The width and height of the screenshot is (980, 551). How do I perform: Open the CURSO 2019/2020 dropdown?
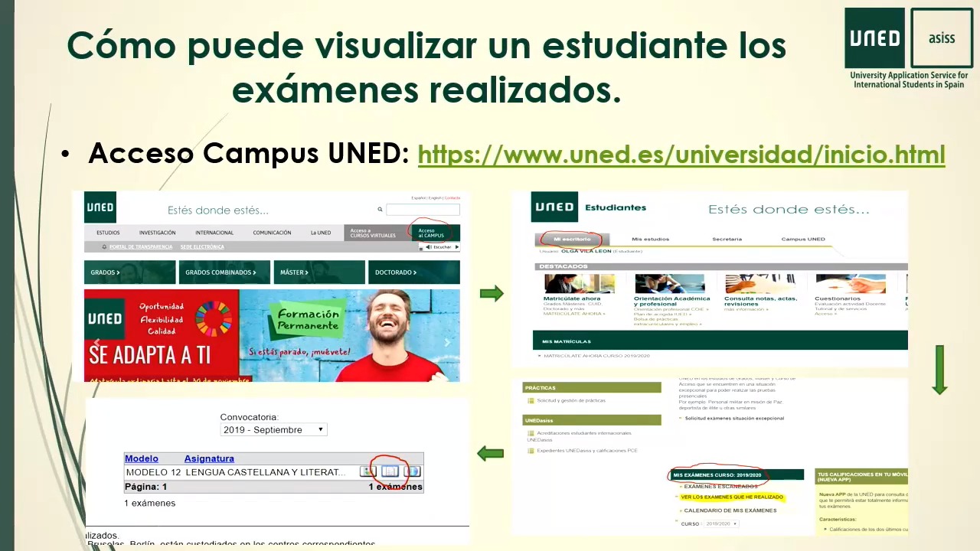721,524
